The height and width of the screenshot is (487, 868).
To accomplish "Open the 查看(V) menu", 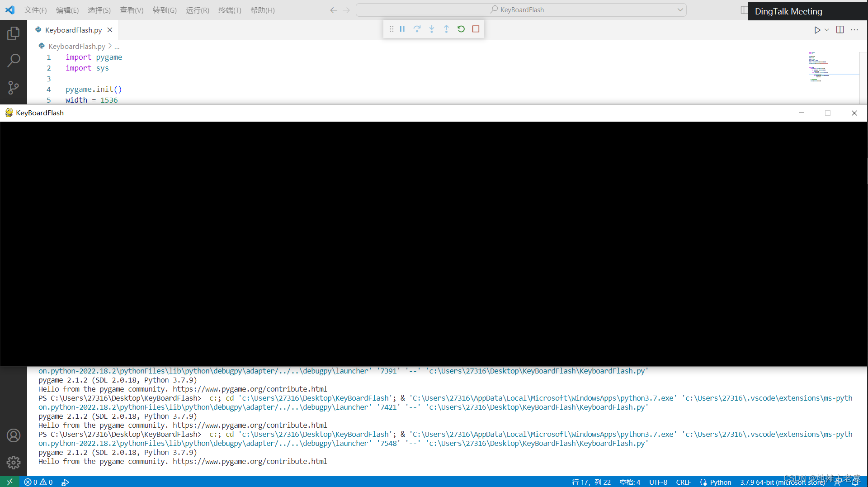I will coord(132,10).
